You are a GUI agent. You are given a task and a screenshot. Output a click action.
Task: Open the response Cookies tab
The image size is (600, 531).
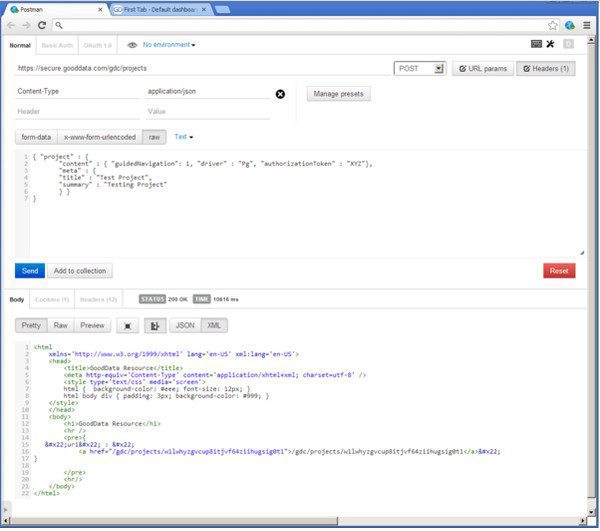coord(52,300)
